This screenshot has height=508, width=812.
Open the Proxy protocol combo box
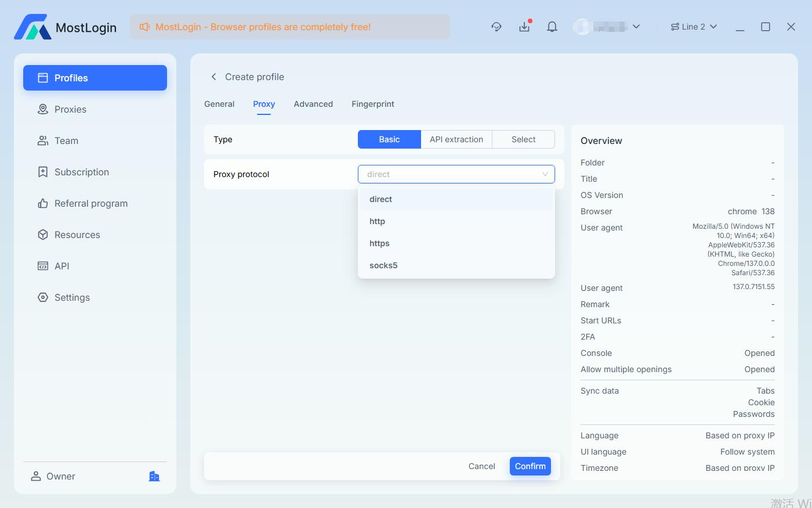coord(456,174)
